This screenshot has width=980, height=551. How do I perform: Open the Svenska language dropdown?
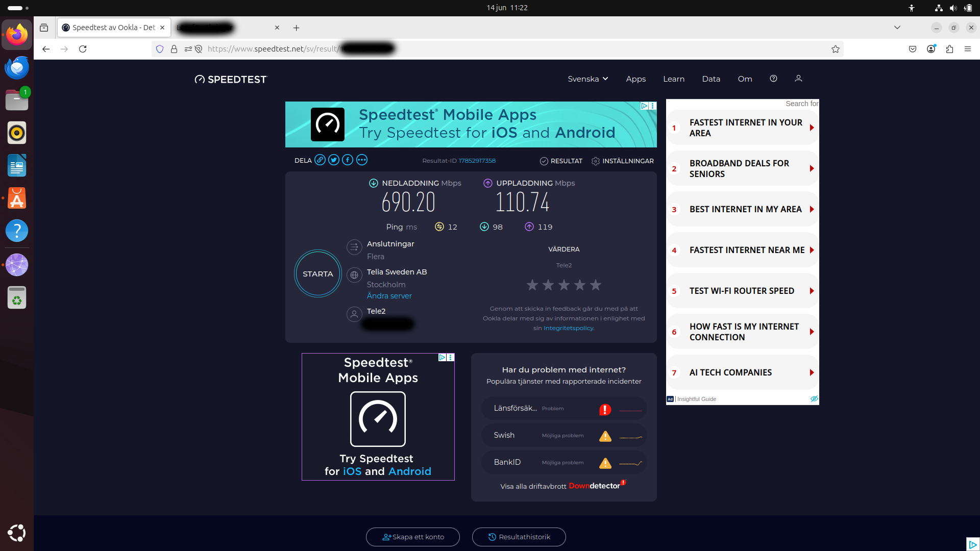coord(588,79)
